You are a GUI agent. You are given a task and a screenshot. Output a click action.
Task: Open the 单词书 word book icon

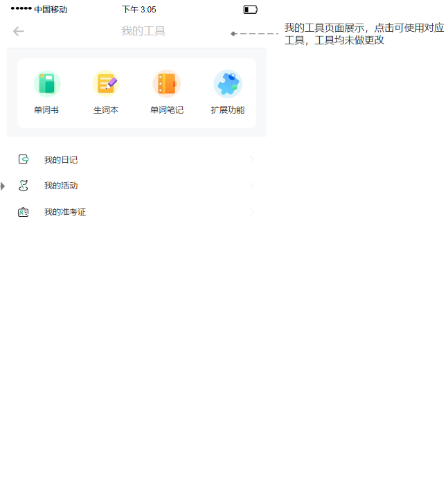click(47, 84)
